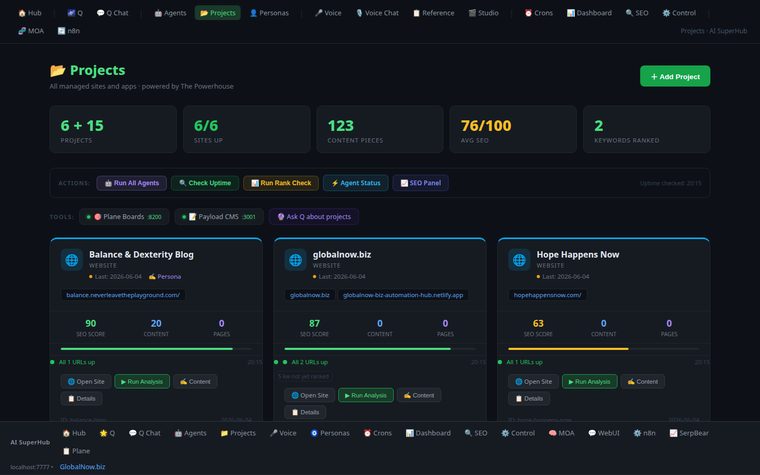The width and height of the screenshot is (760, 475).
Task: Open the SEO Panel action
Action: coord(421,183)
